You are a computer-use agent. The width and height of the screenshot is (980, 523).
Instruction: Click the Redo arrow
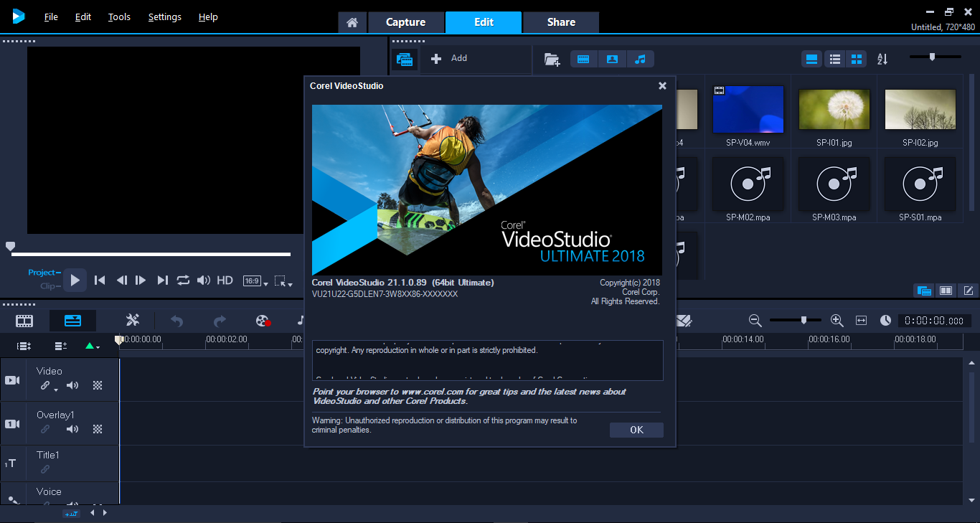pos(220,321)
